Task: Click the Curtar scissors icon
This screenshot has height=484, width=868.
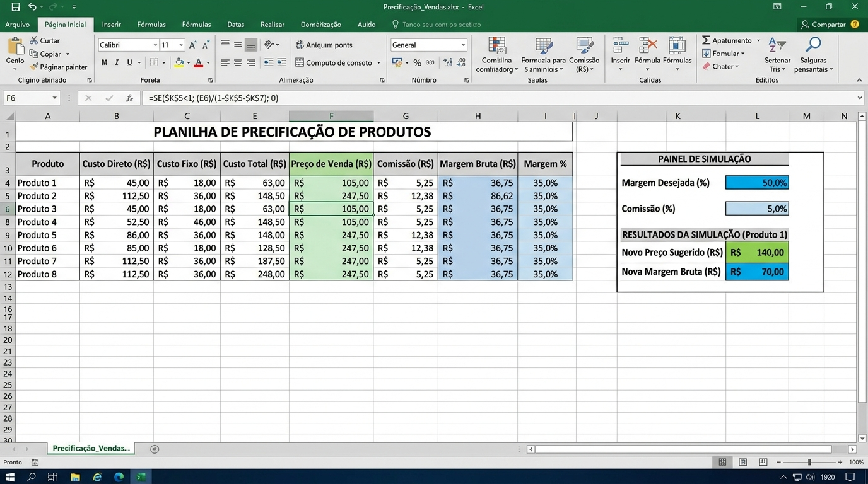Action: pyautogui.click(x=34, y=40)
